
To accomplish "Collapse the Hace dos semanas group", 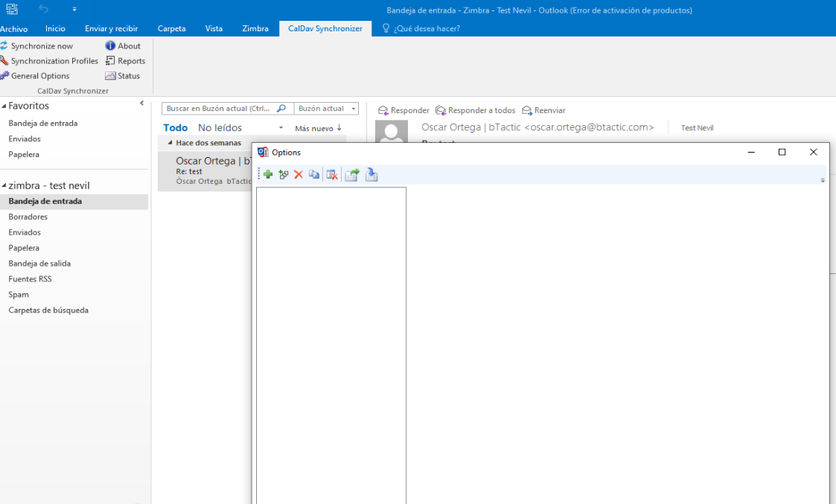I will [x=170, y=142].
